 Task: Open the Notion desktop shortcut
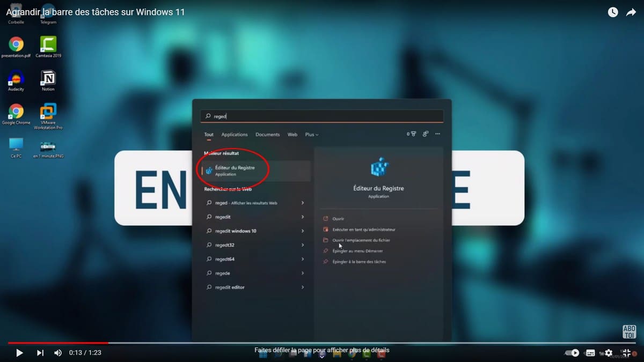[48, 80]
